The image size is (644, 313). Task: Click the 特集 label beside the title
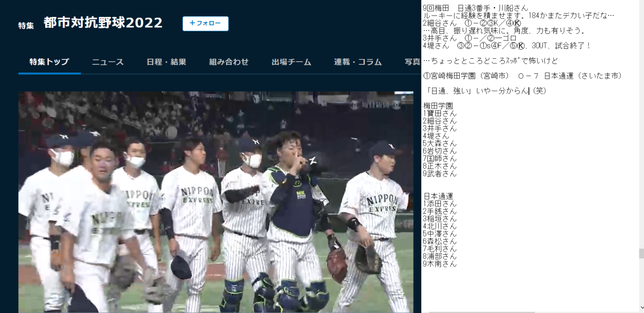(26, 25)
